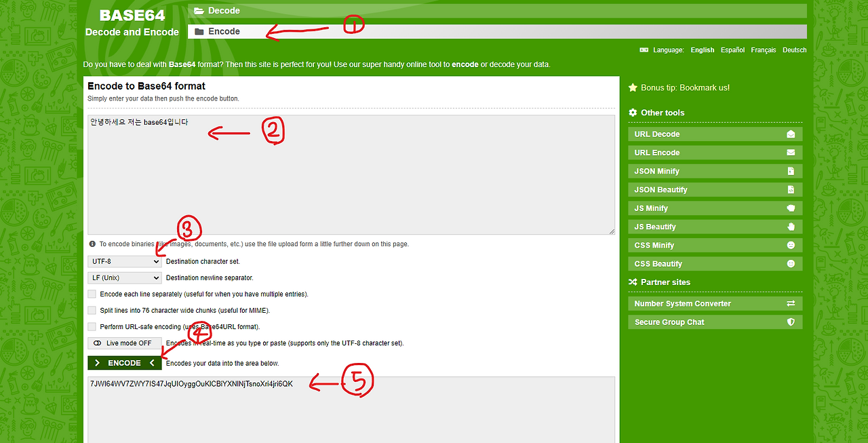This screenshot has height=443, width=868.
Task: Open the UTF-8 destination character set dropdown
Action: point(125,261)
